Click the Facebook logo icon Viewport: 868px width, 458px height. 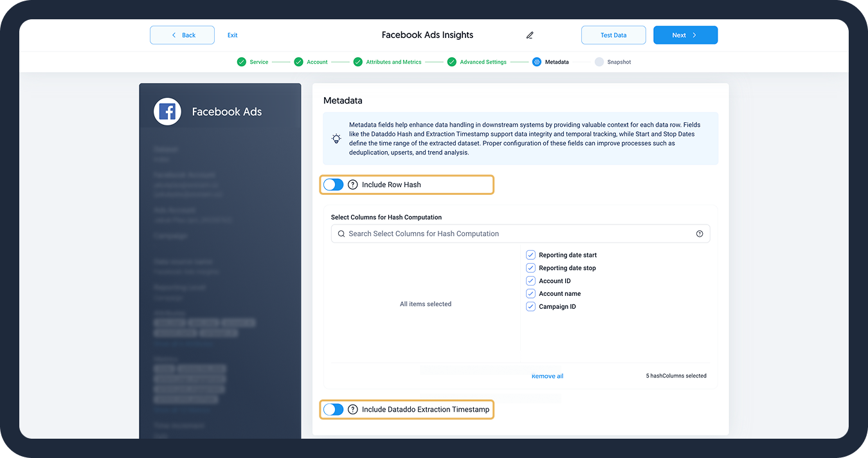(x=167, y=112)
